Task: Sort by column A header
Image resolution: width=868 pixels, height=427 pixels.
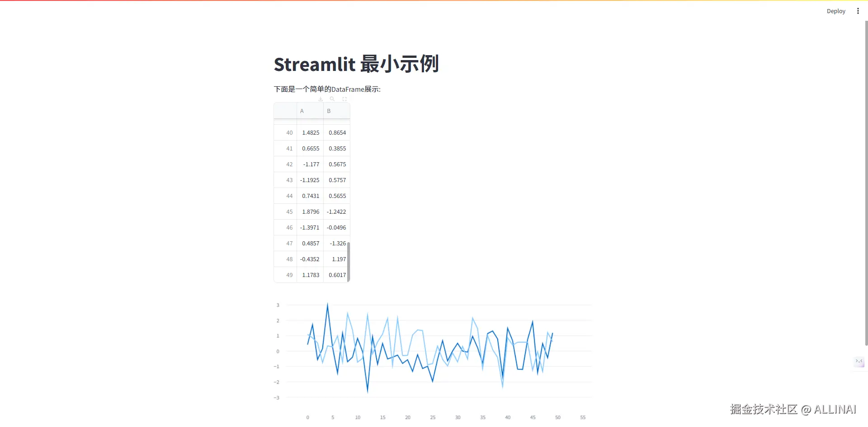Action: pos(310,111)
